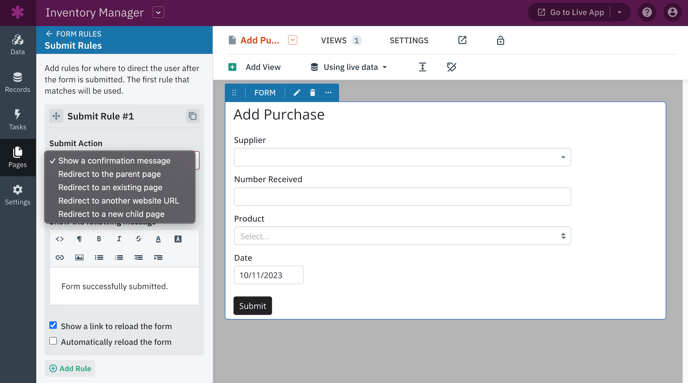Select the FORM view label tab
Viewport: 688px width, 383px height.
(265, 93)
